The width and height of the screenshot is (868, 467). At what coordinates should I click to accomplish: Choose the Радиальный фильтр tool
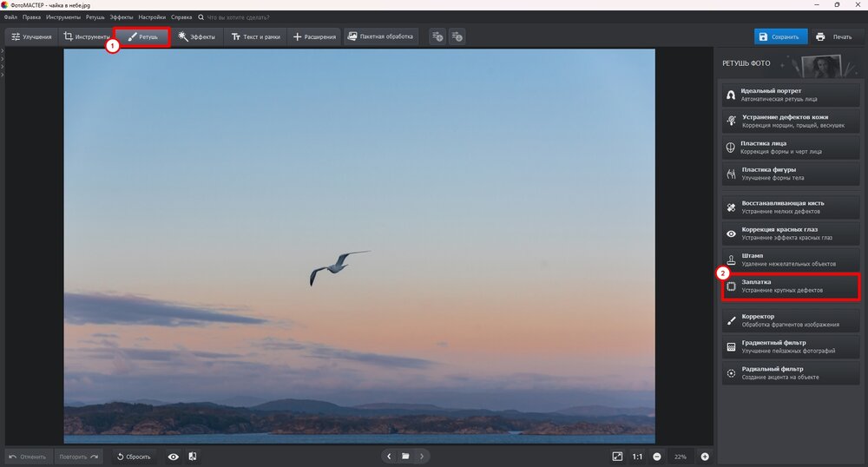(790, 372)
